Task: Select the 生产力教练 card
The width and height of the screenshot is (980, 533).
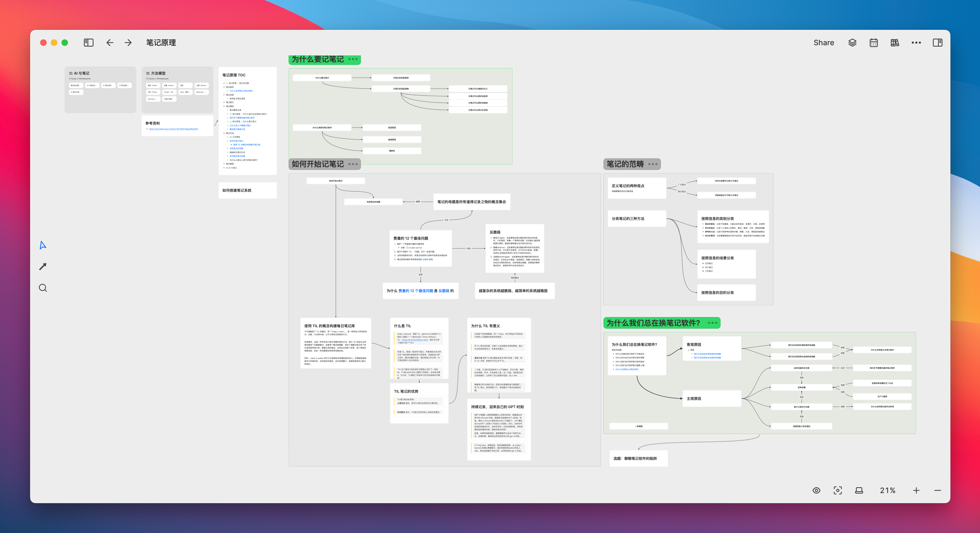Action: pos(882,396)
